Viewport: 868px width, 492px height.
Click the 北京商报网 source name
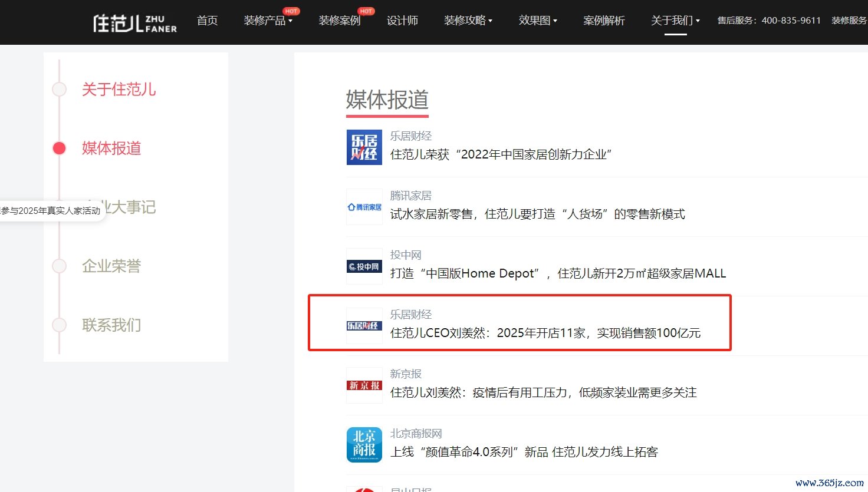point(416,434)
